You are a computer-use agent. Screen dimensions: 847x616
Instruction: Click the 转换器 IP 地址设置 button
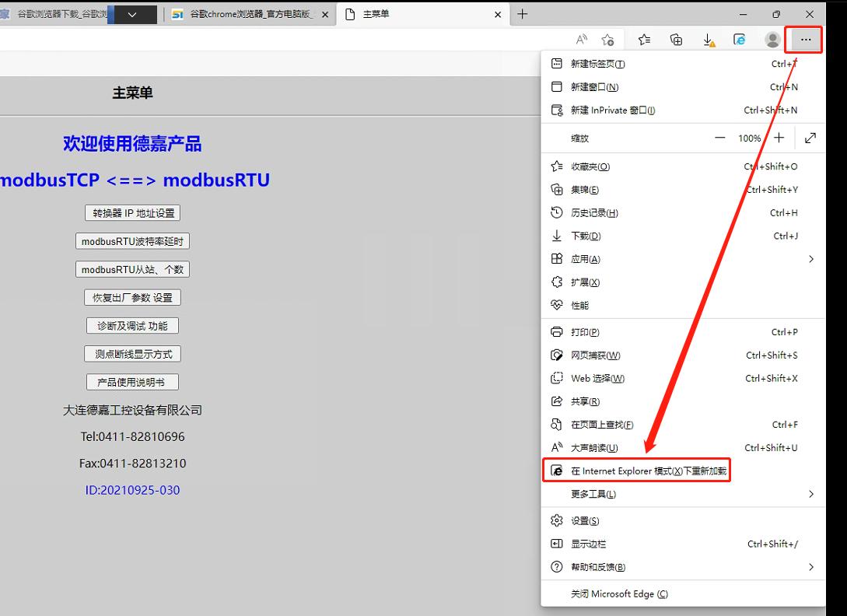[132, 213]
